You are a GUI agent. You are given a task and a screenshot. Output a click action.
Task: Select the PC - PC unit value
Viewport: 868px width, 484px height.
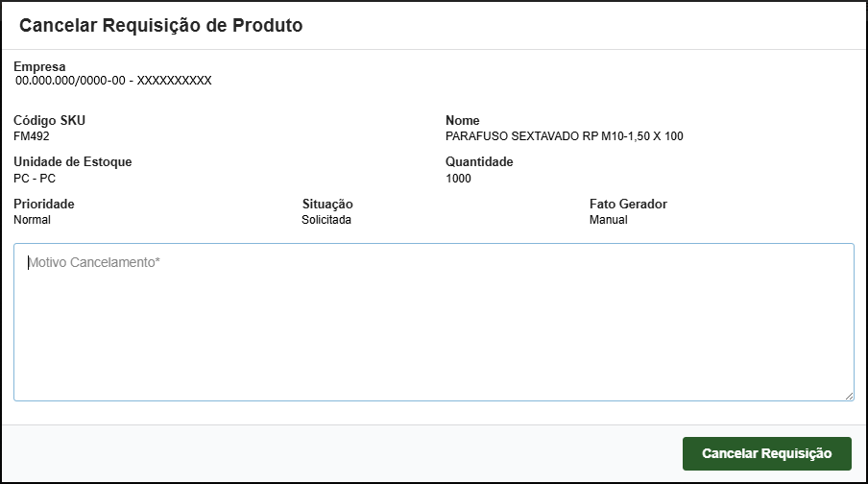(35, 179)
